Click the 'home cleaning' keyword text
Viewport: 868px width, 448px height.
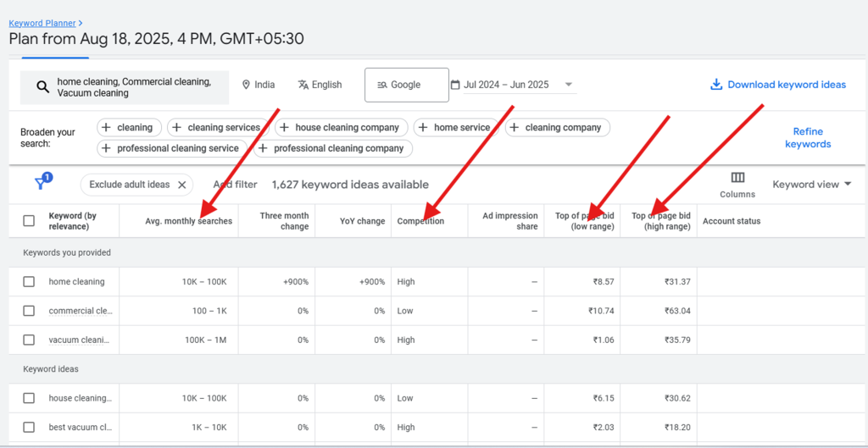(76, 281)
